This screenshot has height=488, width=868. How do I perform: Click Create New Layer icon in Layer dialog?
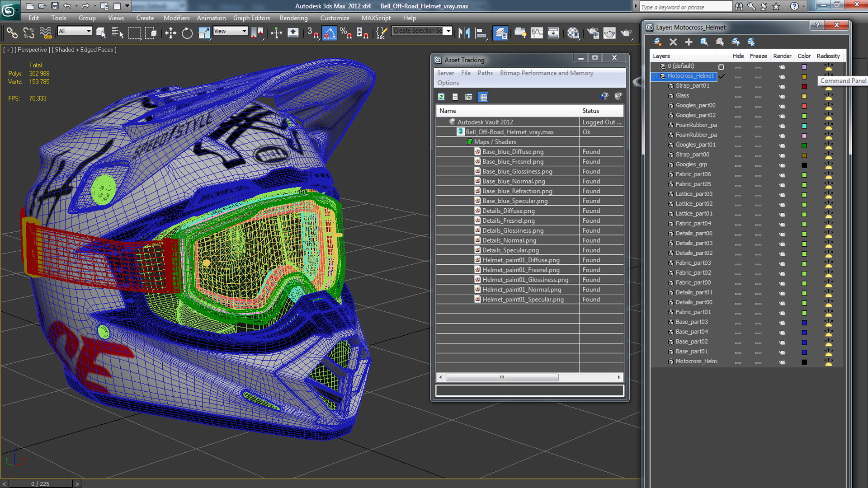658,42
